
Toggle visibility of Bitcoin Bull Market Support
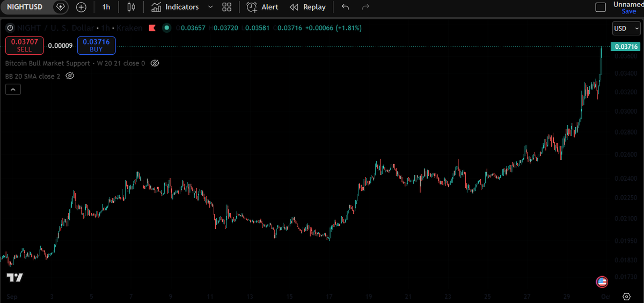coord(155,63)
